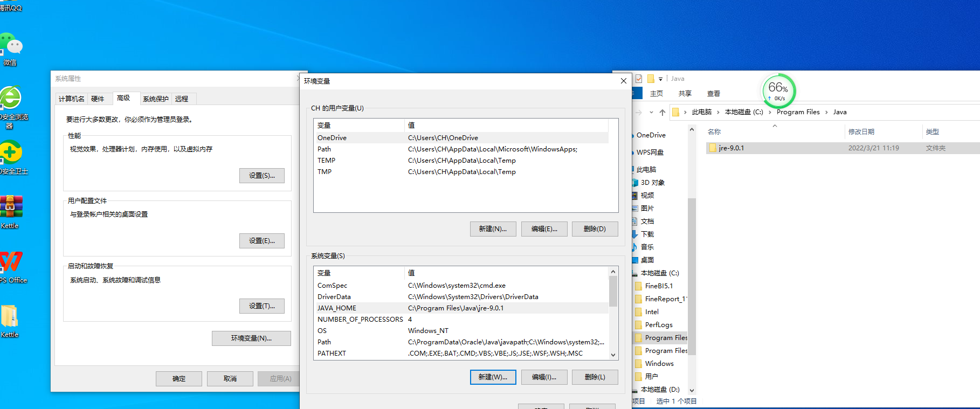Select the OneDrive user variable row
Viewport: 980px width, 409px height.
pos(461,138)
